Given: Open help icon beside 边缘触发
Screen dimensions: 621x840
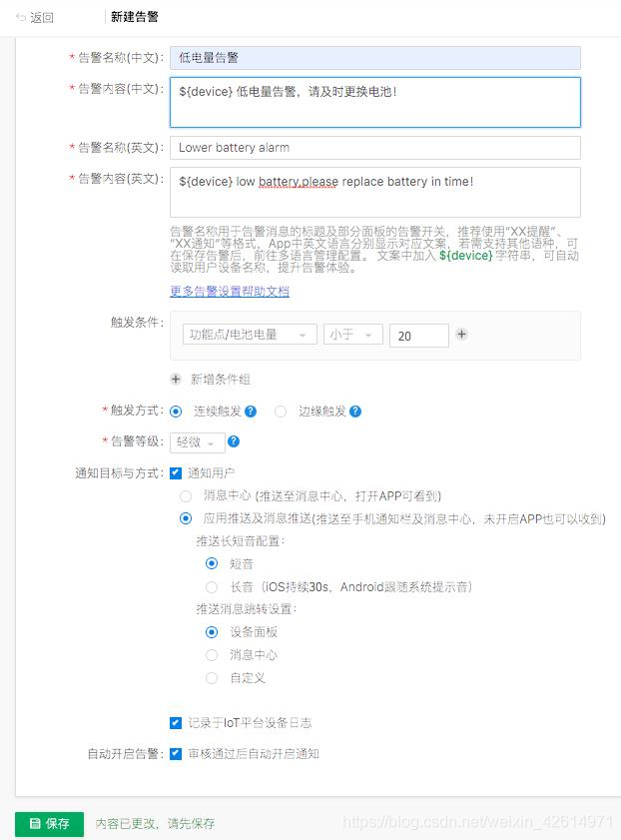Looking at the screenshot, I should point(355,412).
